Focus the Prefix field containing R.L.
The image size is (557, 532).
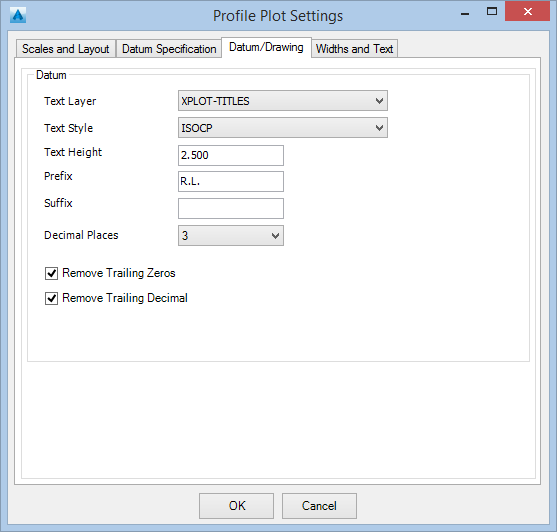231,181
